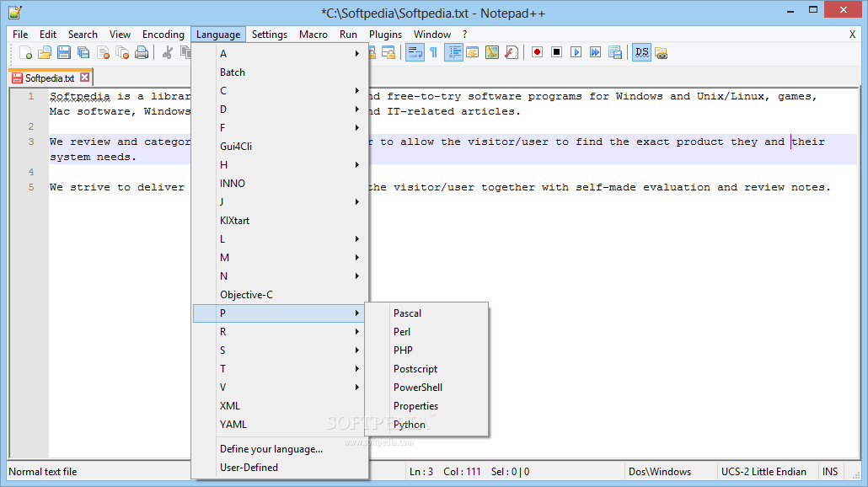Select Objective-C language entry
The width and height of the screenshot is (868, 487).
click(281, 294)
